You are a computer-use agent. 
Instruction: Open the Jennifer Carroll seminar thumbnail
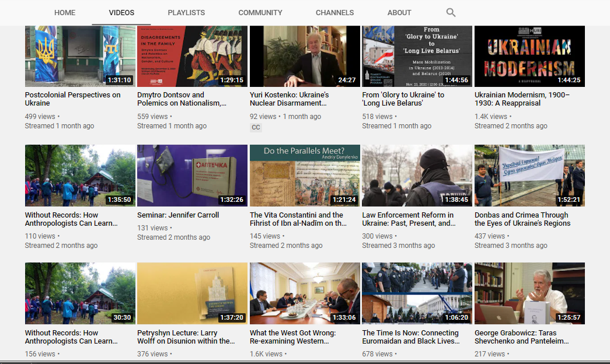tap(192, 176)
